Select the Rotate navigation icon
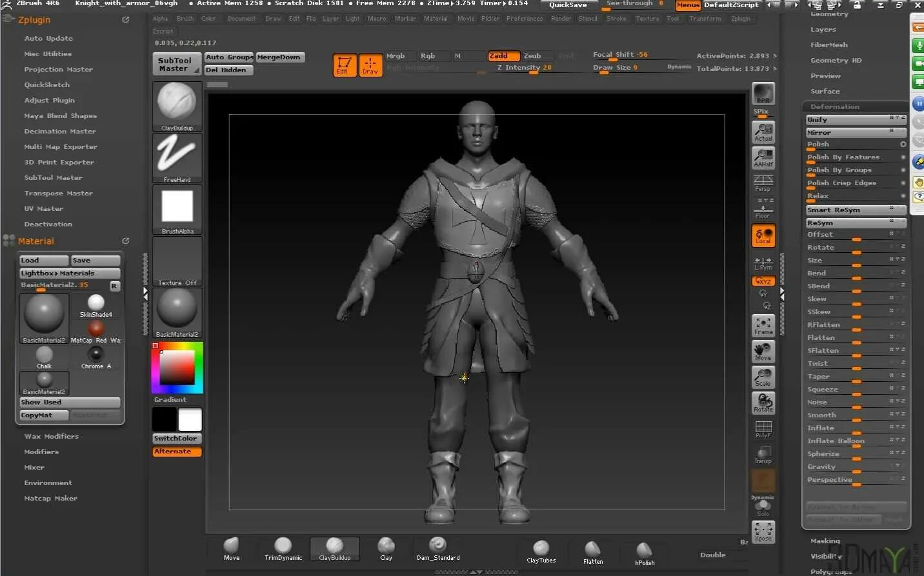This screenshot has height=576, width=924. [x=763, y=403]
